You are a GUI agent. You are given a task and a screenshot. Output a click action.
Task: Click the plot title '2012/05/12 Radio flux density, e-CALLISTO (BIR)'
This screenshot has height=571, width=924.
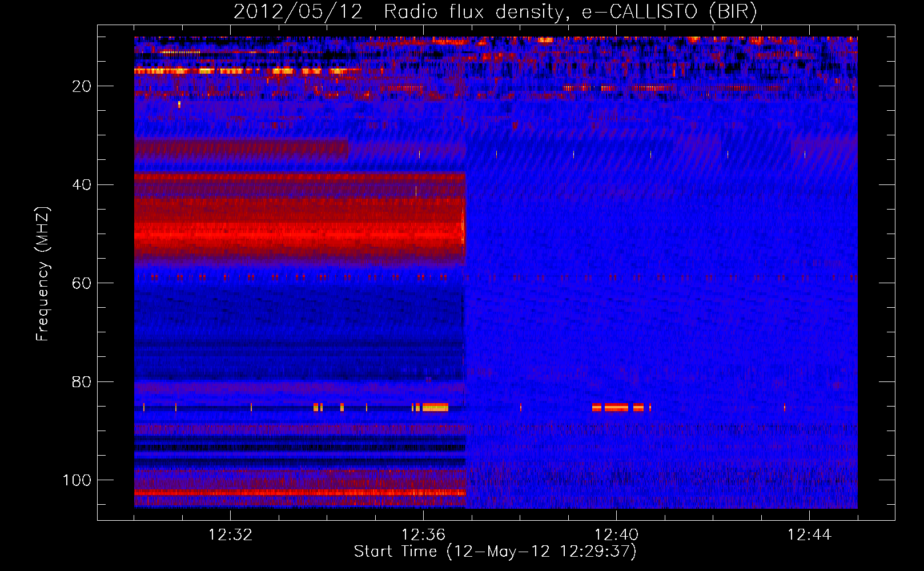[x=495, y=11]
